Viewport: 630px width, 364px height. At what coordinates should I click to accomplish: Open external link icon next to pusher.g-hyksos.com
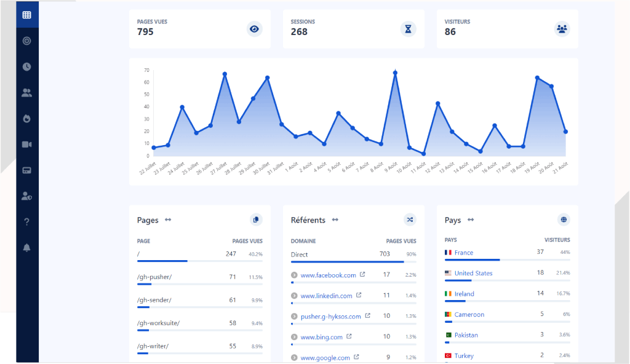[368, 316]
